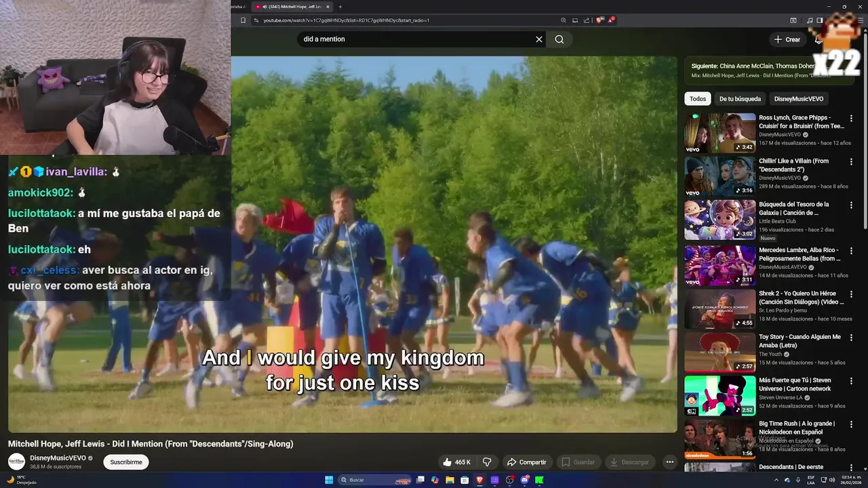Open Copilot from the taskbar

coord(435,480)
